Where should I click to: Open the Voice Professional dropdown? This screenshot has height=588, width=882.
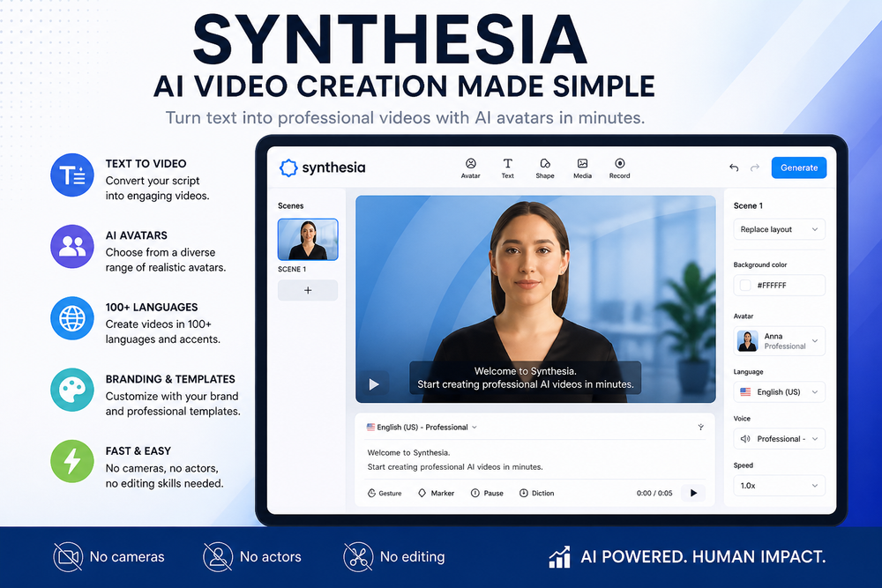[x=779, y=438]
